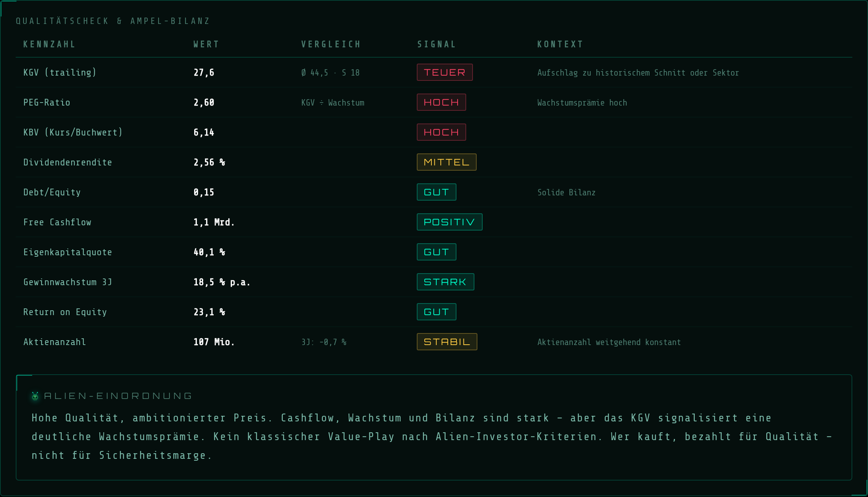
Task: Click the HOCH badge in PEG-Ratio row
Action: [441, 102]
